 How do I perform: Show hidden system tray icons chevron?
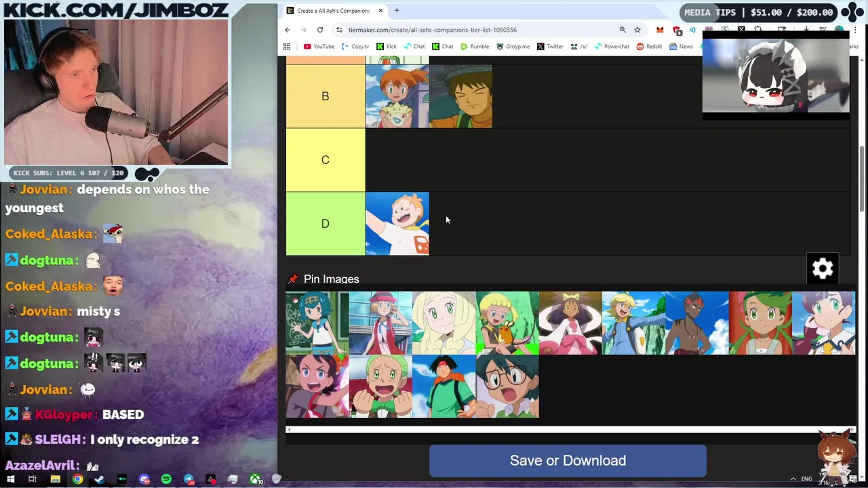tap(793, 480)
